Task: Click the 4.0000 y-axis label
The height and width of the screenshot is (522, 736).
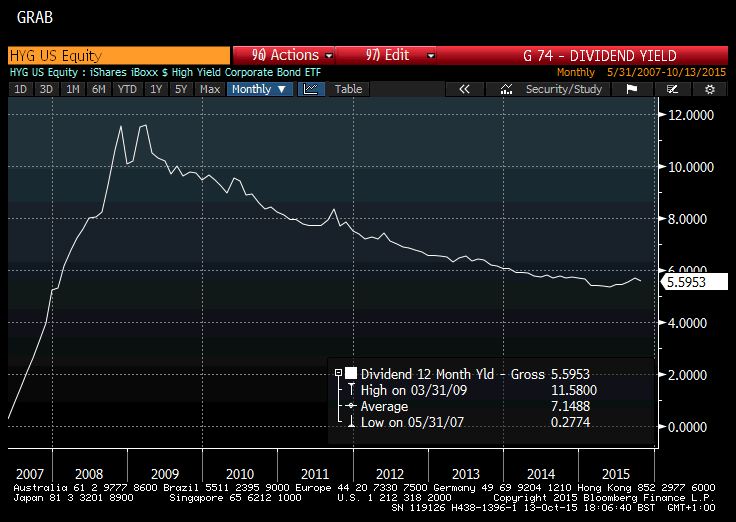Action: tap(687, 323)
